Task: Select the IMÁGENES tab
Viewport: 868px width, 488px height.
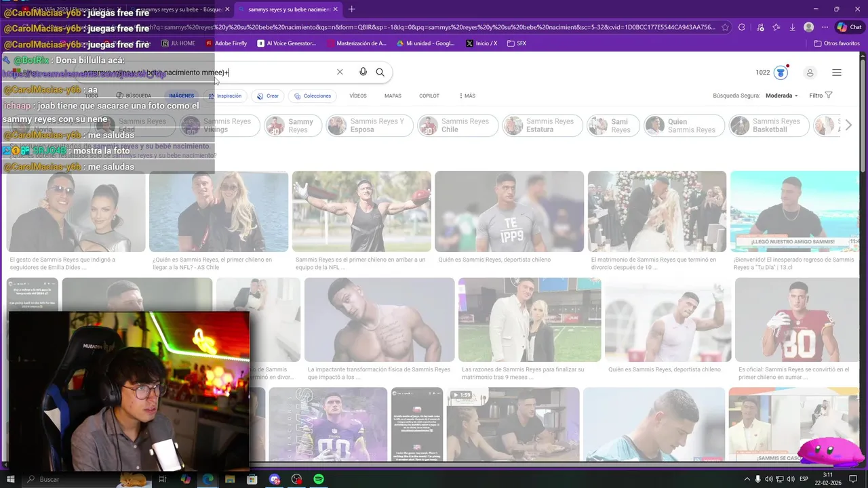Action: pyautogui.click(x=181, y=96)
